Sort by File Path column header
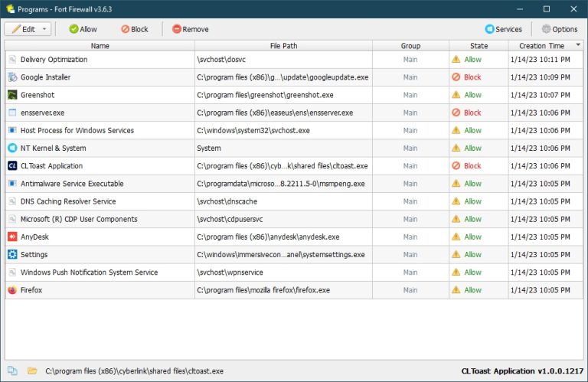The width and height of the screenshot is (588, 382). pyautogui.click(x=283, y=46)
